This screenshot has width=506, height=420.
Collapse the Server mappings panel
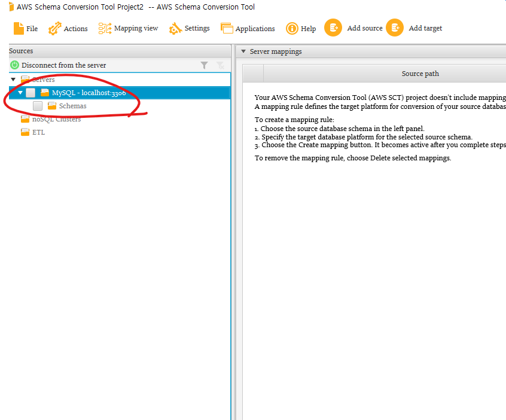tap(243, 51)
